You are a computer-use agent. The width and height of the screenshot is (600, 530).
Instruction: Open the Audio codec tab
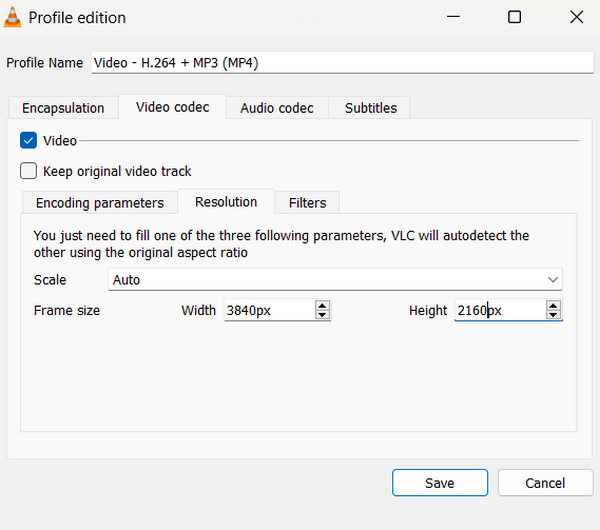[277, 108]
